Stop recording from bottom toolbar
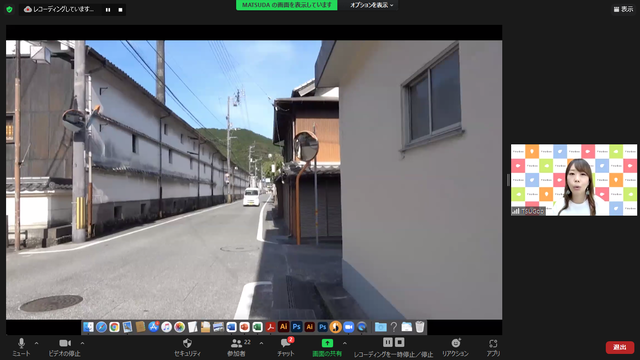Viewport: 640px width, 360px height. (x=400, y=342)
